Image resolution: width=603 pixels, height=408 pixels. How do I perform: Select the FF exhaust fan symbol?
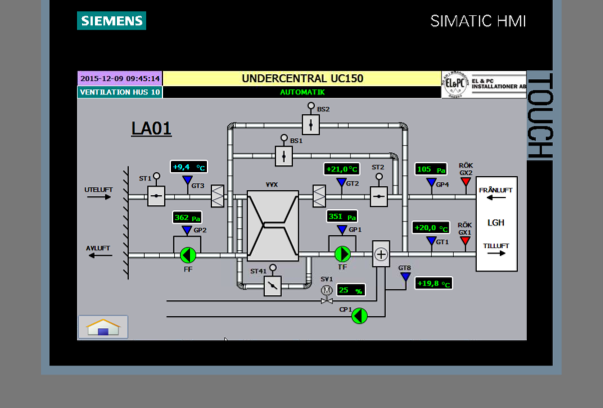[188, 255]
